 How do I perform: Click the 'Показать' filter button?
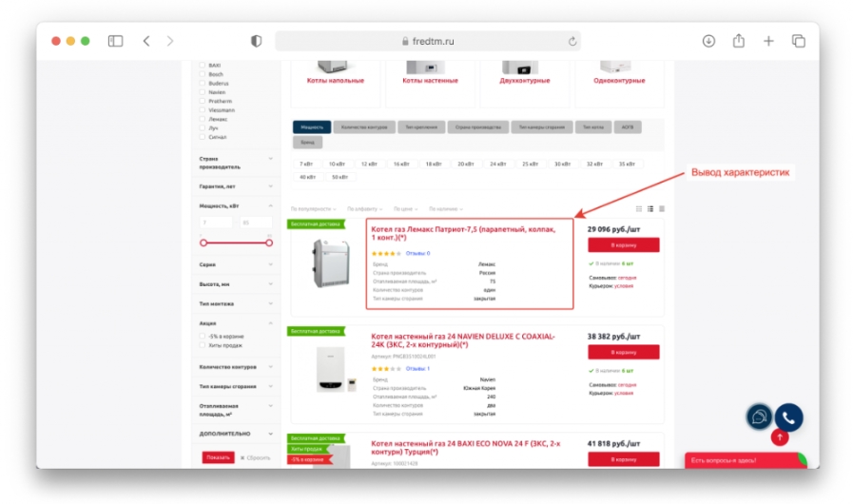[218, 457]
